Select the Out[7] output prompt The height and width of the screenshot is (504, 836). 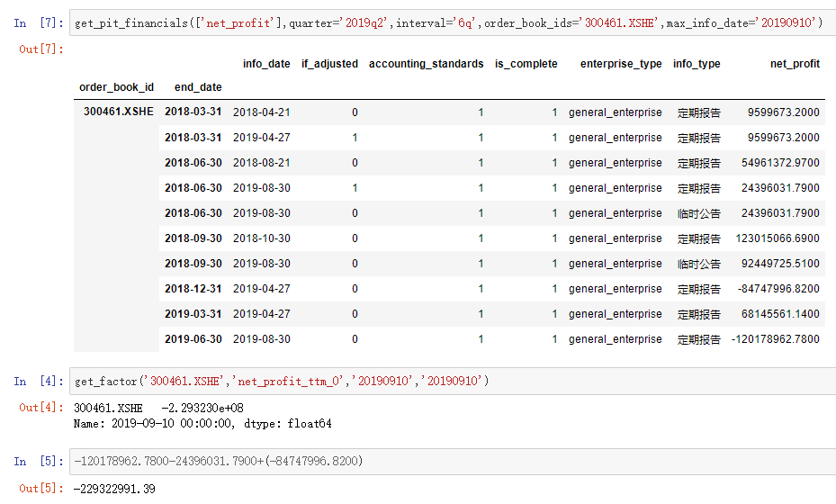(41, 49)
